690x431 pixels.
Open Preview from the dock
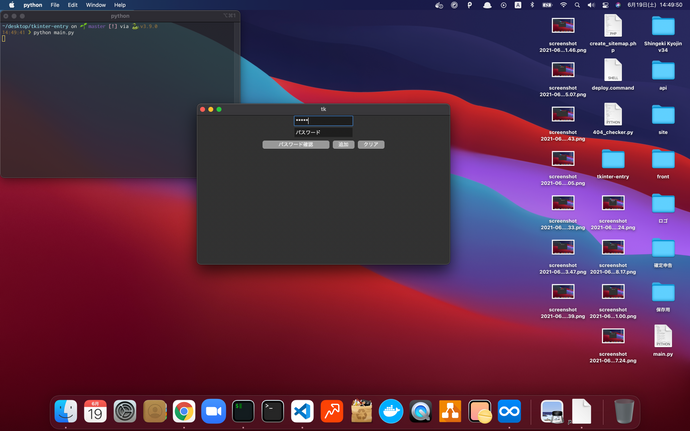click(552, 411)
